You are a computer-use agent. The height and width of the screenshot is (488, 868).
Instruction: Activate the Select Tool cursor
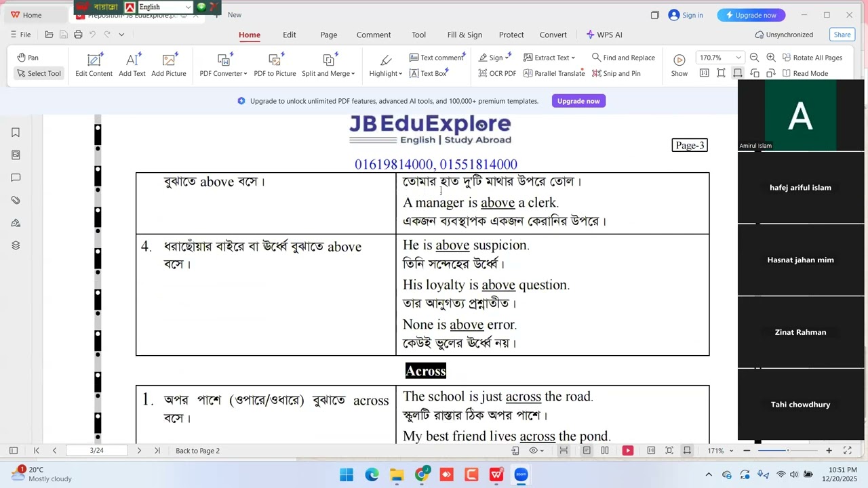click(39, 73)
